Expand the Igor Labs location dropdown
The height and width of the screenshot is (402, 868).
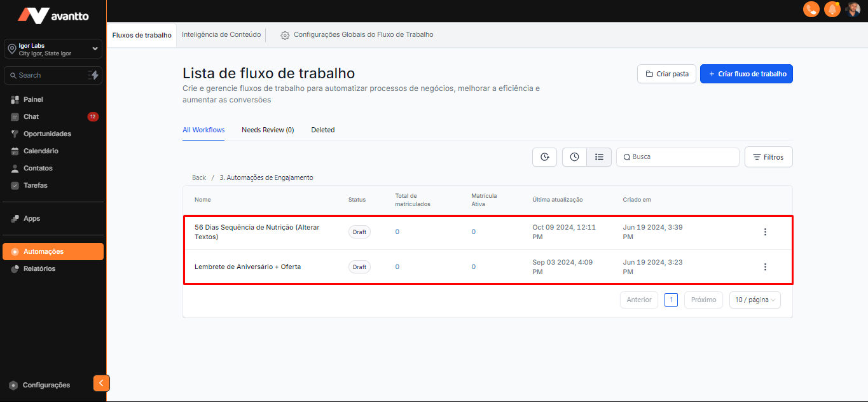[95, 48]
